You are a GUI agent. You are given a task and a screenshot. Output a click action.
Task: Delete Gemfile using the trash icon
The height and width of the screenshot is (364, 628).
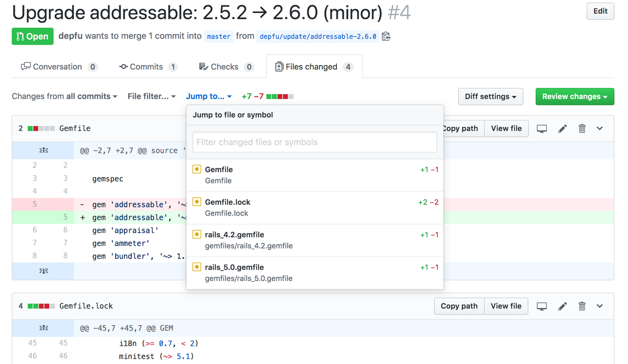(x=582, y=129)
